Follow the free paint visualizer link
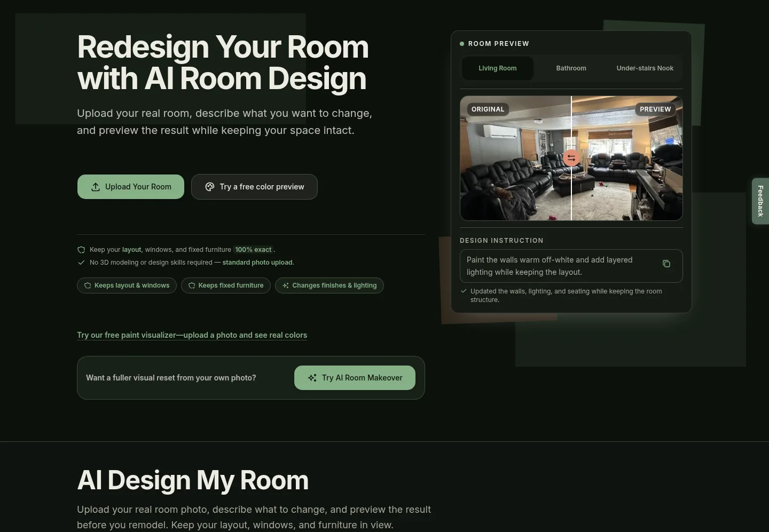This screenshot has height=532, width=769. pyautogui.click(x=192, y=335)
